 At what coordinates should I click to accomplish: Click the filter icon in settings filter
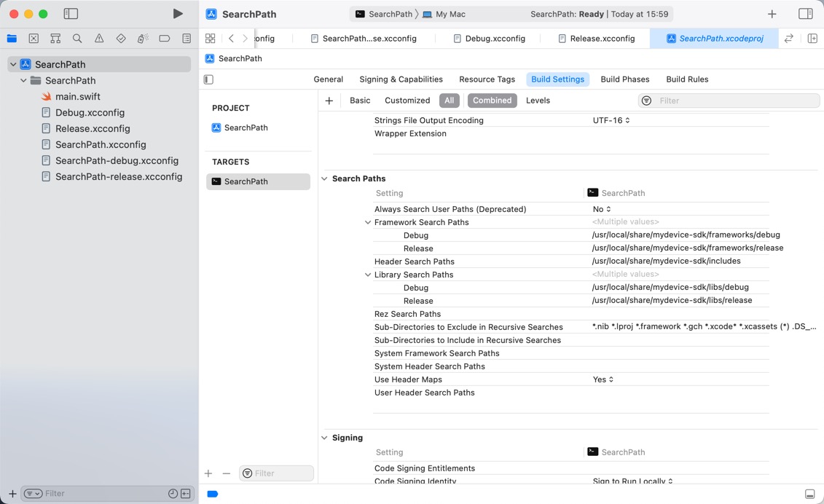pos(647,101)
